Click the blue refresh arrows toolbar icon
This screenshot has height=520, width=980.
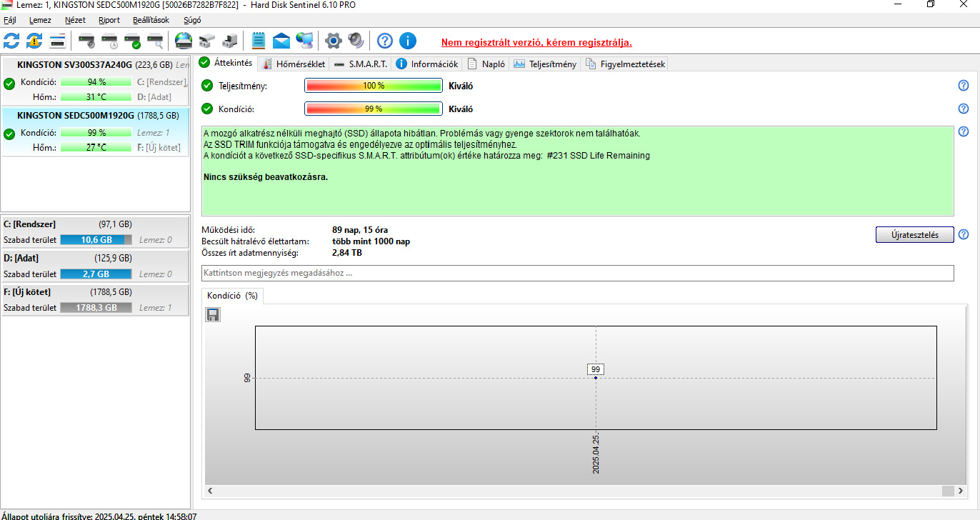[x=11, y=40]
